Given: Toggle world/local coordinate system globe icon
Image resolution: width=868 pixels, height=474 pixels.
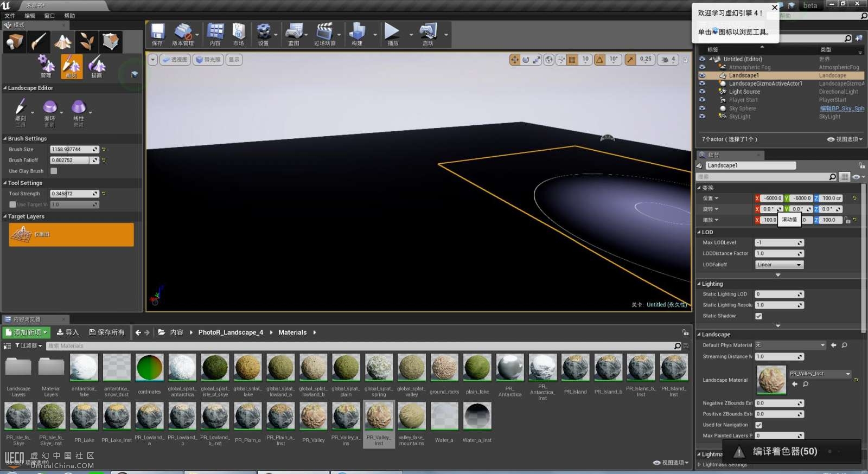Looking at the screenshot, I should click(x=549, y=60).
